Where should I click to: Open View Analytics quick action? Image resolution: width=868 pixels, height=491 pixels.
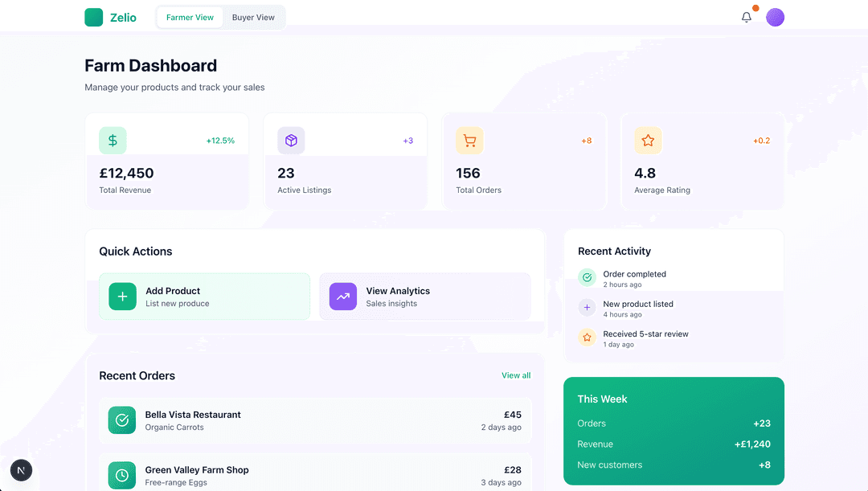(x=425, y=297)
